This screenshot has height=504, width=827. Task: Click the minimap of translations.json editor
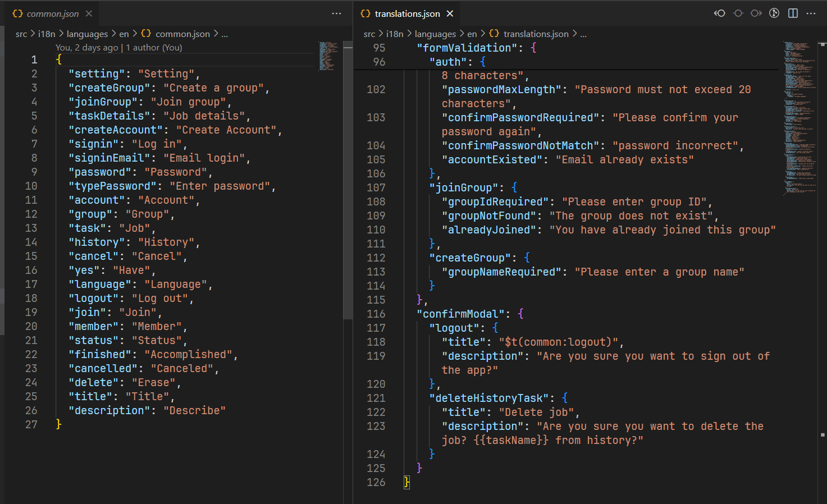pos(799,118)
